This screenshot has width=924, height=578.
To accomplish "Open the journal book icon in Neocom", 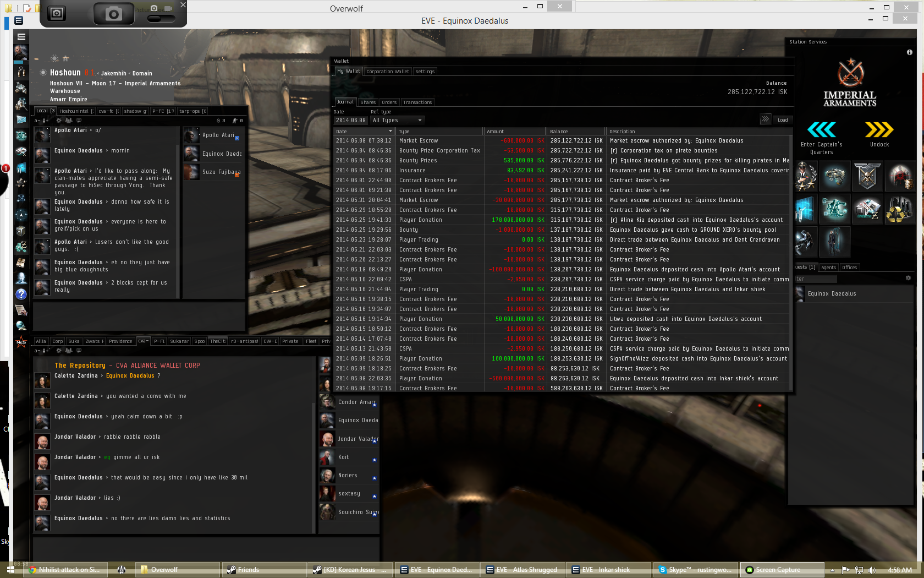I will point(21,263).
